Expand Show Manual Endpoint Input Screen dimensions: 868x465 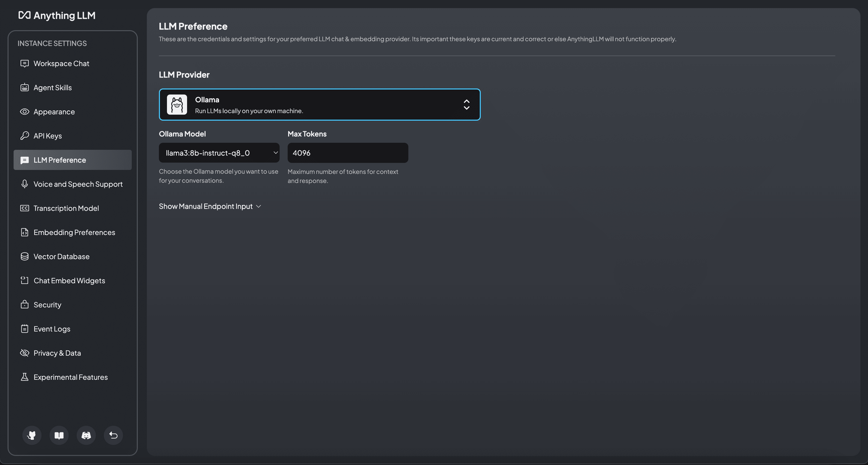pos(210,206)
